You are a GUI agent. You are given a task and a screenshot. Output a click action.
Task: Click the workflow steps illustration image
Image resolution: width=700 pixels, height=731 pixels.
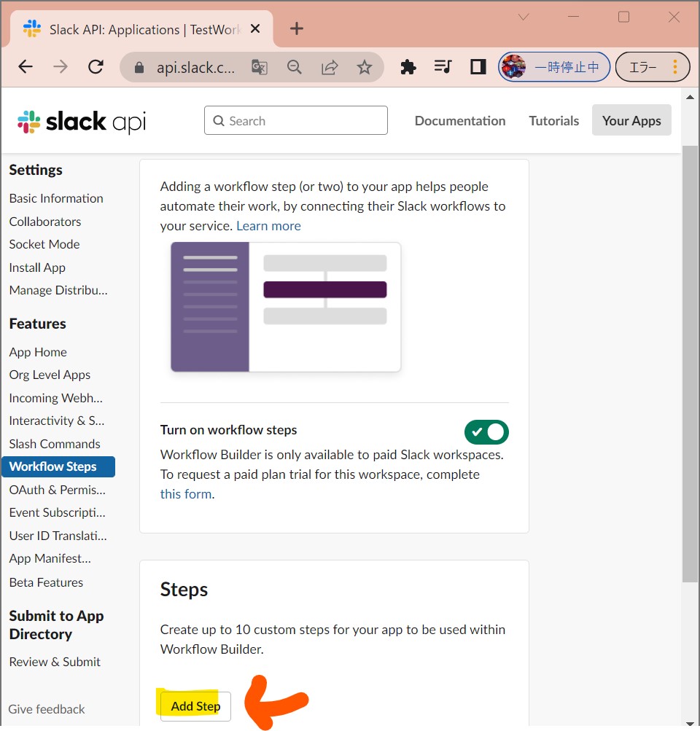pyautogui.click(x=285, y=307)
